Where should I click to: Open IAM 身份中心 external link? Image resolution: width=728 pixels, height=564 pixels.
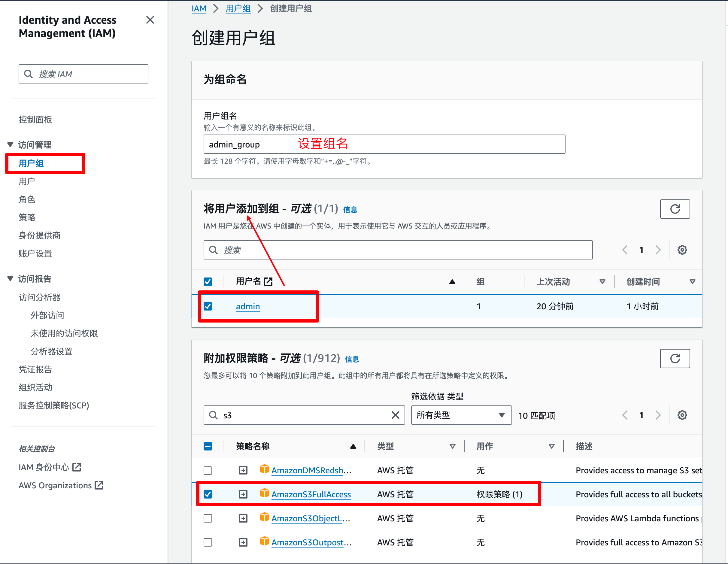[x=50, y=467]
